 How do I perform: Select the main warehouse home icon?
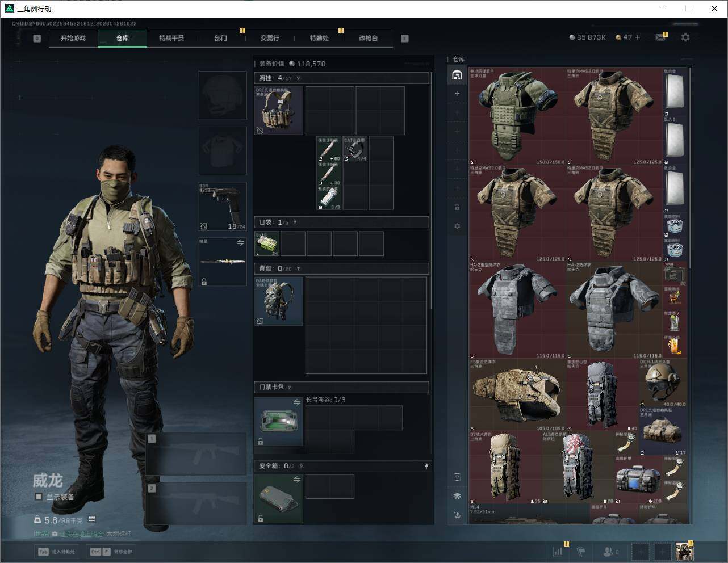[457, 75]
